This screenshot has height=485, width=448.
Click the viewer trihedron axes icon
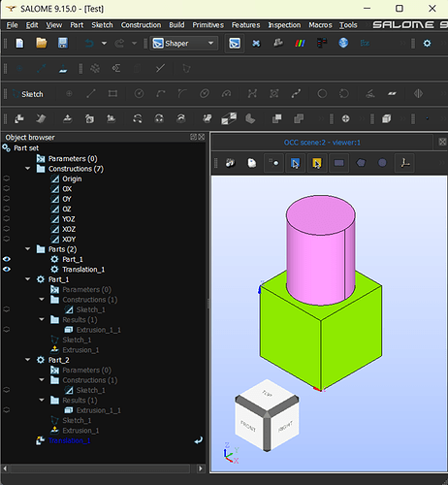click(405, 163)
